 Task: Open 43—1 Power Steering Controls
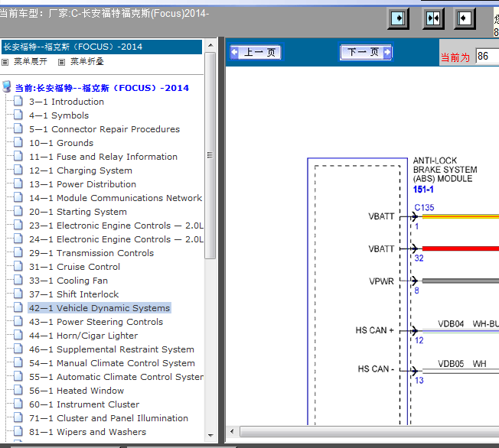click(96, 322)
